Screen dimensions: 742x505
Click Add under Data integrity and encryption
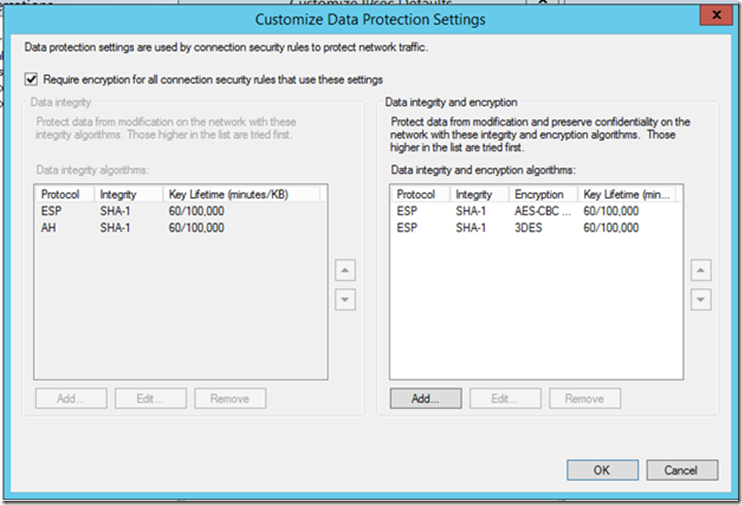[425, 399]
